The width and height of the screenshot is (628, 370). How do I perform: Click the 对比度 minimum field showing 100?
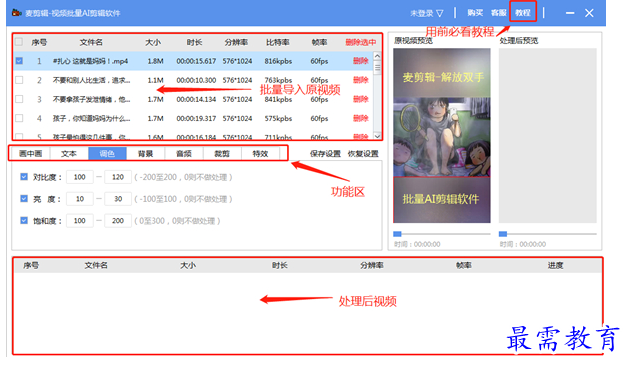(80, 177)
